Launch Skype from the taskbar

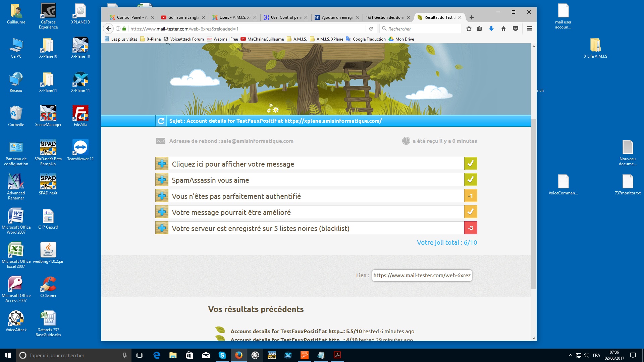tap(222, 355)
